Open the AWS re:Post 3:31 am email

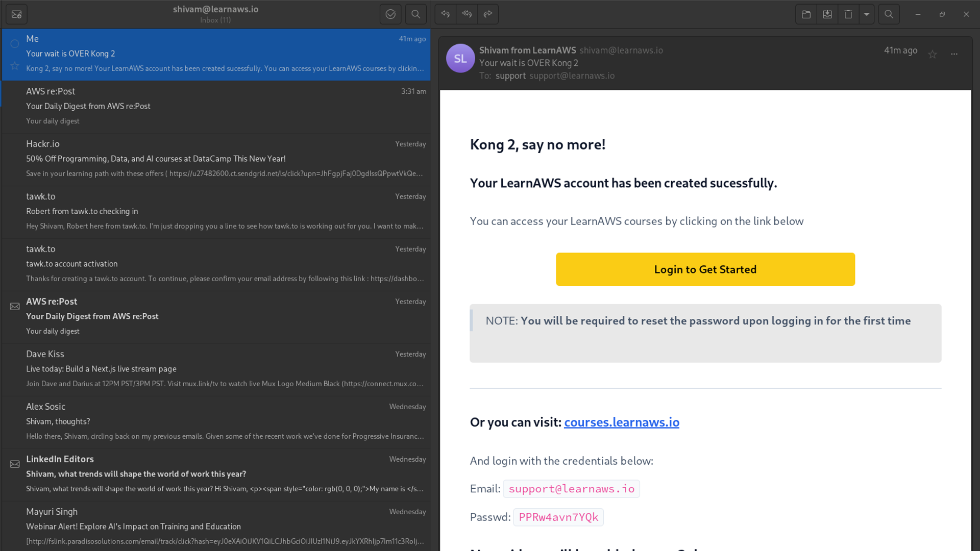[216, 106]
